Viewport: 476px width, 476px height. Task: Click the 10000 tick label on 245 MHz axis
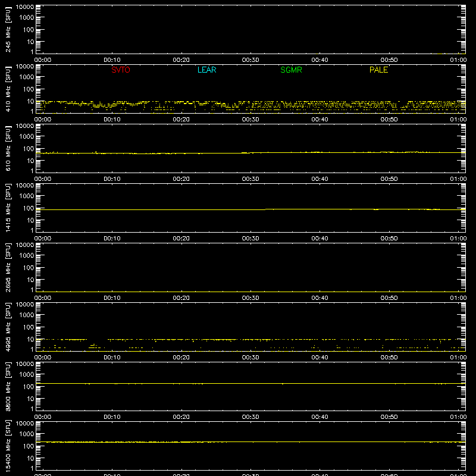25,7
